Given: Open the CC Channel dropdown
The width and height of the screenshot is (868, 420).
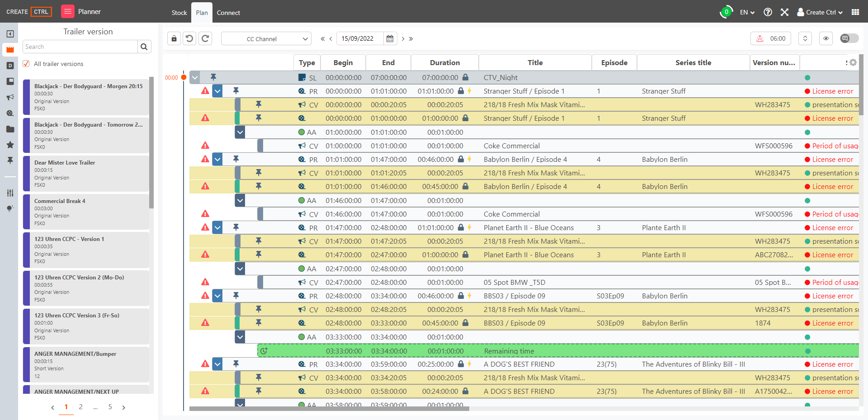Looking at the screenshot, I should click(x=266, y=38).
